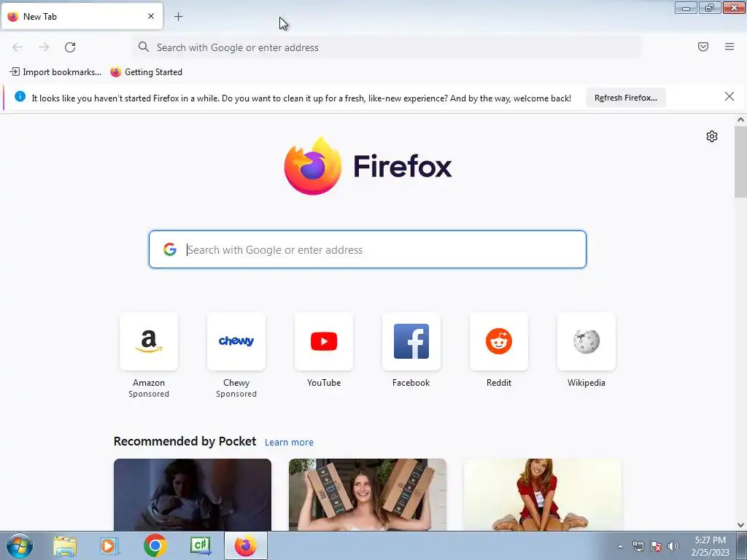This screenshot has height=560, width=747.
Task: Click the page scrollbar up arrow
Action: point(740,120)
